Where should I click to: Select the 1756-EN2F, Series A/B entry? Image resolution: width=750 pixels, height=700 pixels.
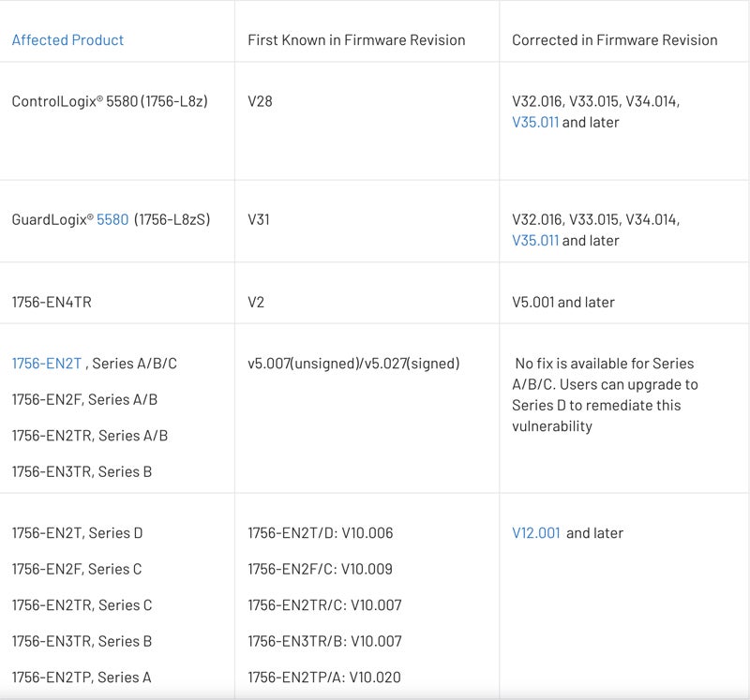point(84,400)
